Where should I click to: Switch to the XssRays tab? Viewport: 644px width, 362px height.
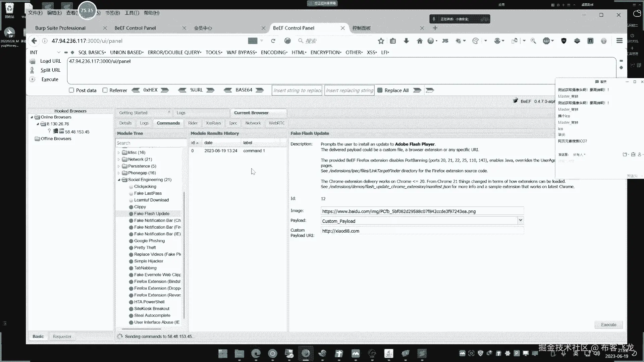tap(213, 123)
